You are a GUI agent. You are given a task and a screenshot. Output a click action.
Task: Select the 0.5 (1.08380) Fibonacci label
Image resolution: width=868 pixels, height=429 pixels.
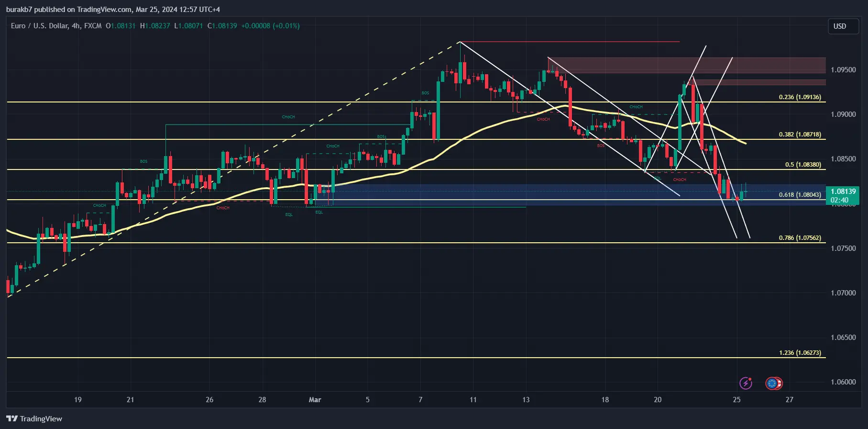[803, 165]
